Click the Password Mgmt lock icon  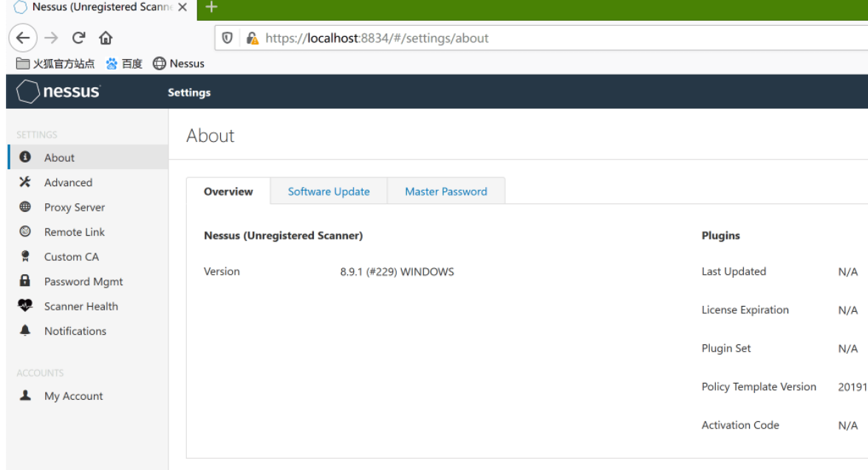pyautogui.click(x=25, y=282)
